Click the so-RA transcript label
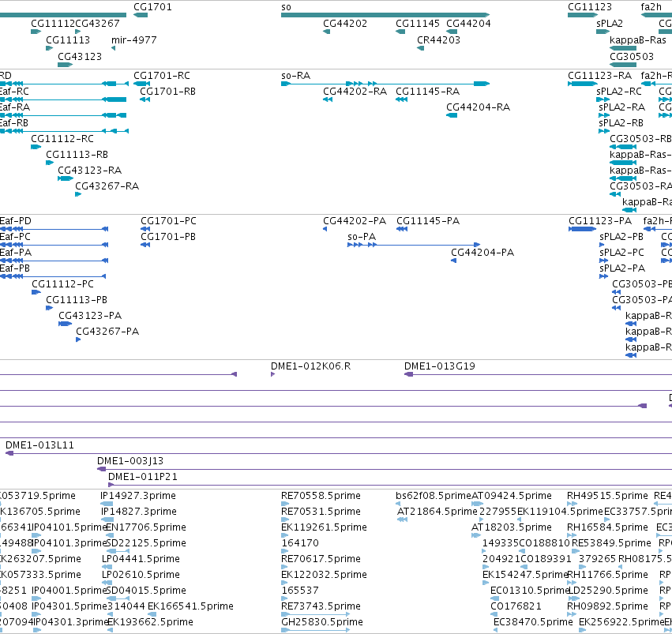672x634 pixels. (295, 76)
